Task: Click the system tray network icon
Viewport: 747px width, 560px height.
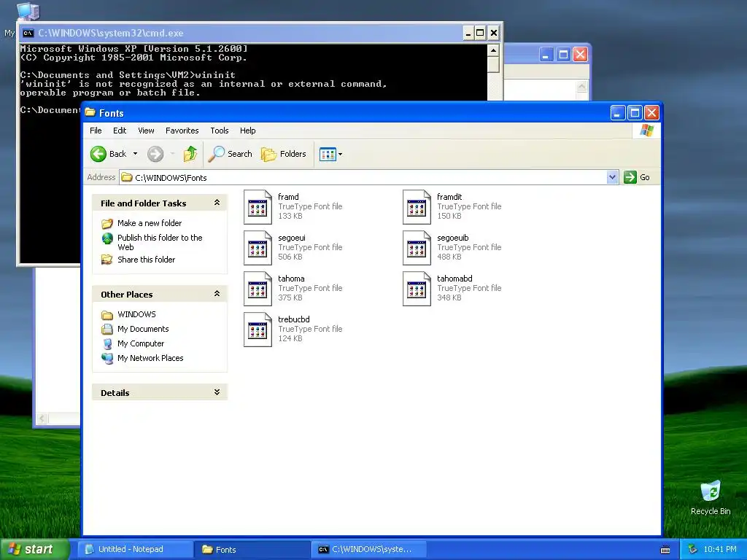Action: 693,550
